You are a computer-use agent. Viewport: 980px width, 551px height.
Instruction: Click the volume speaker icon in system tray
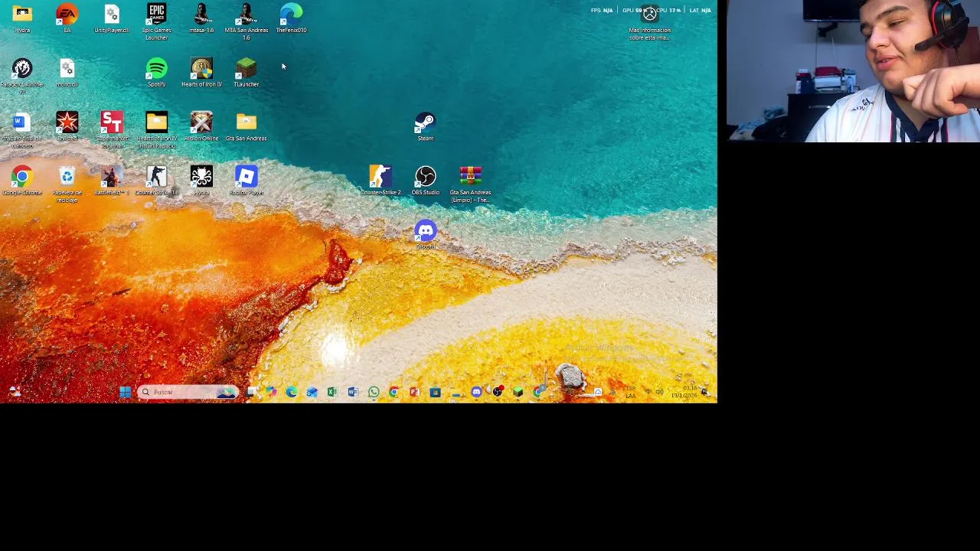click(659, 392)
